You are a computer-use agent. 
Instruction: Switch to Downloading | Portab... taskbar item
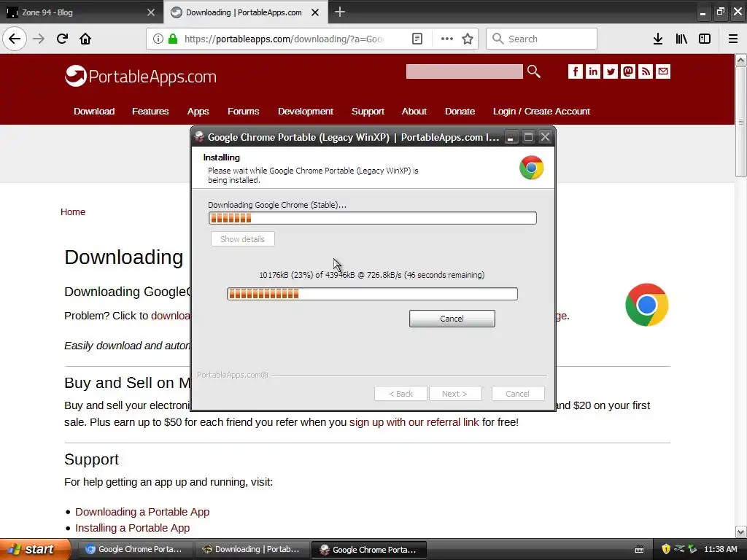[x=251, y=549]
